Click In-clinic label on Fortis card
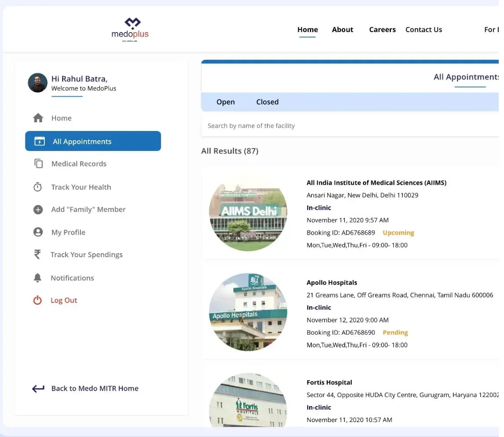 [x=319, y=408]
